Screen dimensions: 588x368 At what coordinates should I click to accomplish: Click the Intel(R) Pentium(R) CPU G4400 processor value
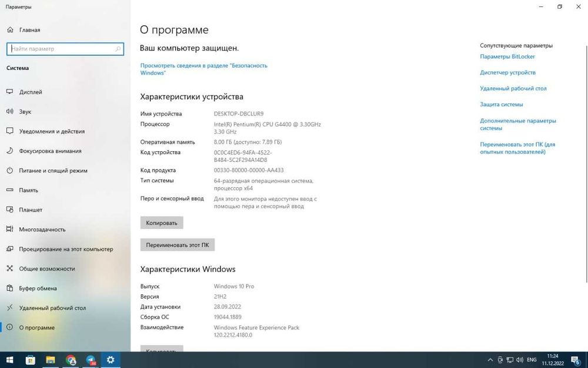coord(268,128)
